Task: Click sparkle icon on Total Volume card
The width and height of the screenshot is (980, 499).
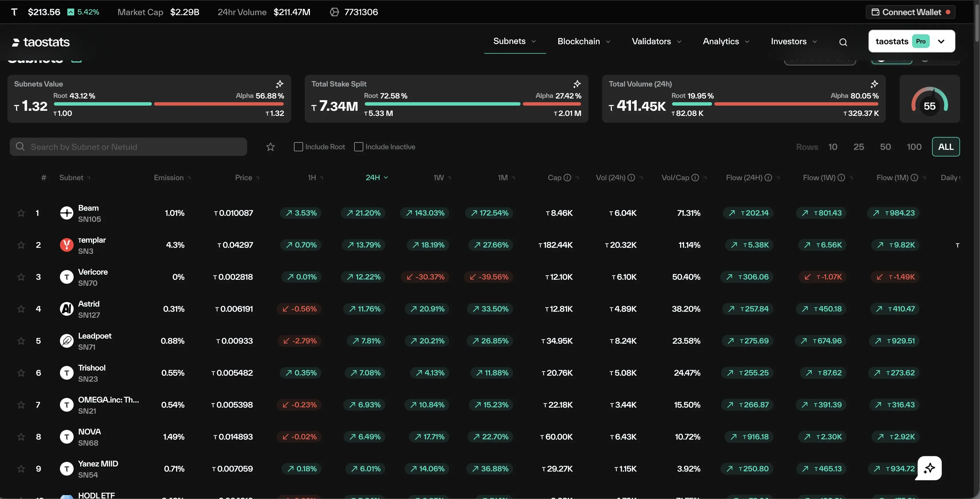Action: [x=874, y=84]
